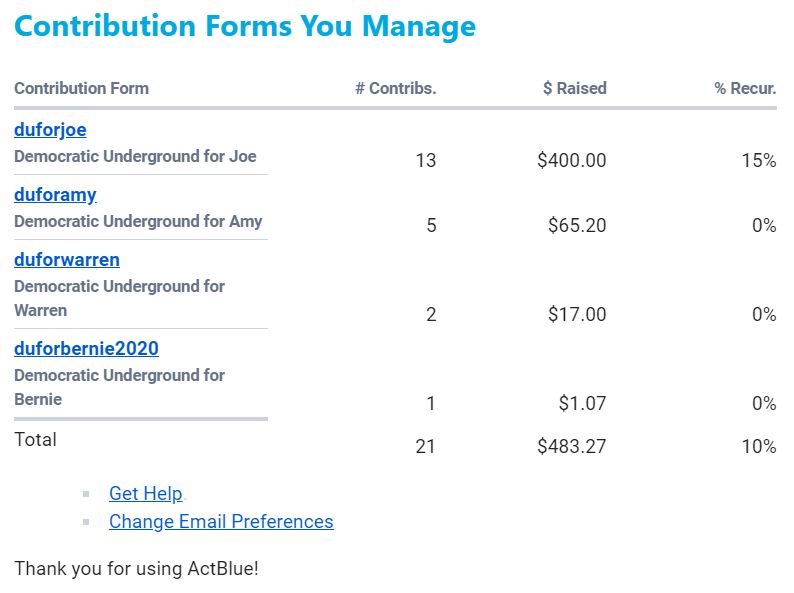This screenshot has height=593, width=794.
Task: Click the Contribution Form column header
Action: coord(81,88)
